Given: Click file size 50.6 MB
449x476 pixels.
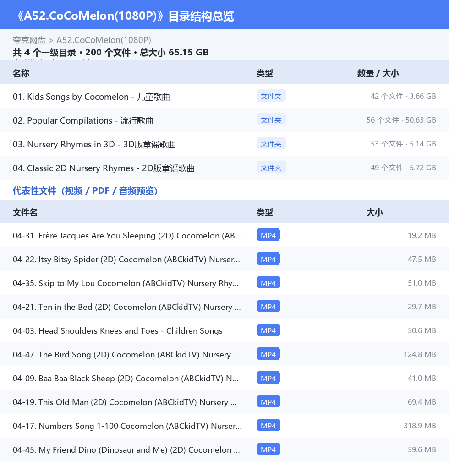Looking at the screenshot, I should (422, 330).
